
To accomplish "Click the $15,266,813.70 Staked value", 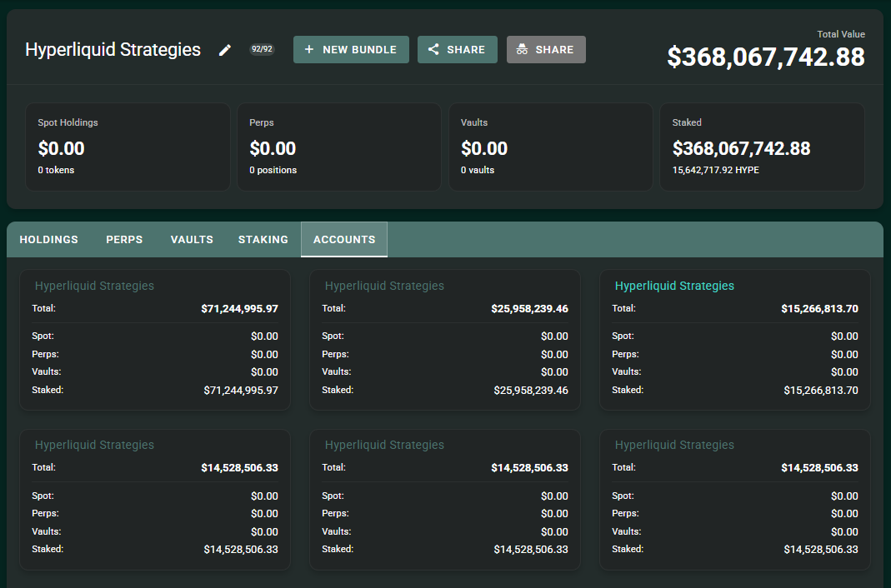I will (x=821, y=391).
